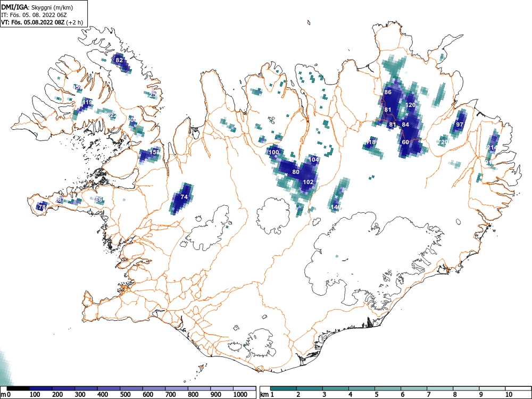Click the '10' label on the kilometre legend

(x=509, y=394)
